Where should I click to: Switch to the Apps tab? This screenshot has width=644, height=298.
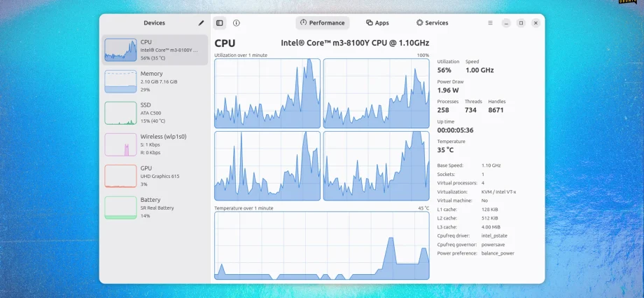377,23
